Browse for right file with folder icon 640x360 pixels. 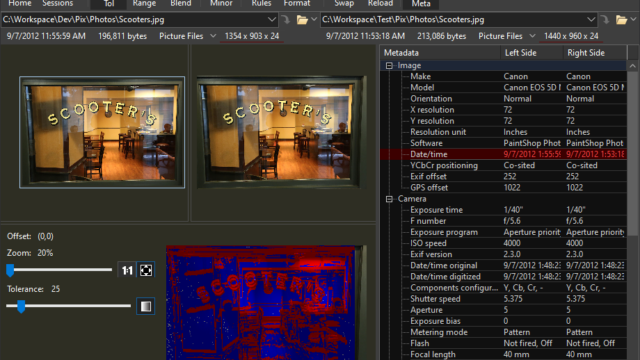(x=621, y=20)
